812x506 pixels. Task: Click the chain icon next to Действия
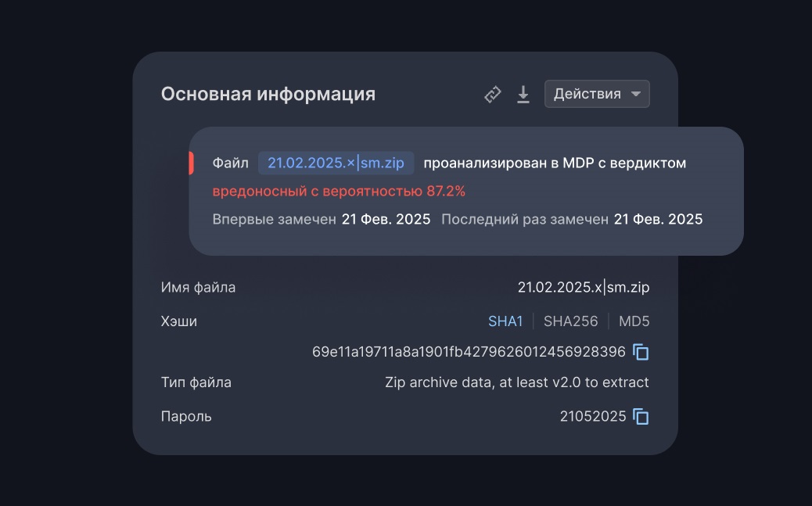coord(492,94)
